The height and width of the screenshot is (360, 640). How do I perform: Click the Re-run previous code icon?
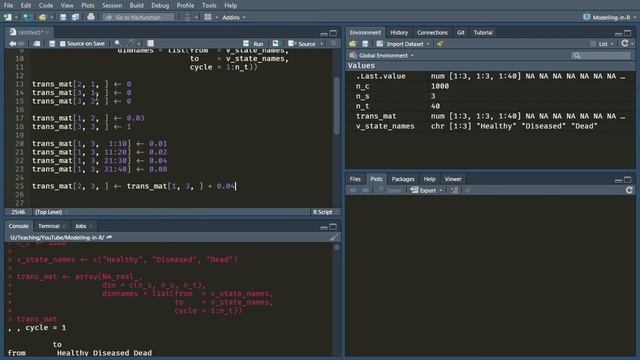[276, 43]
